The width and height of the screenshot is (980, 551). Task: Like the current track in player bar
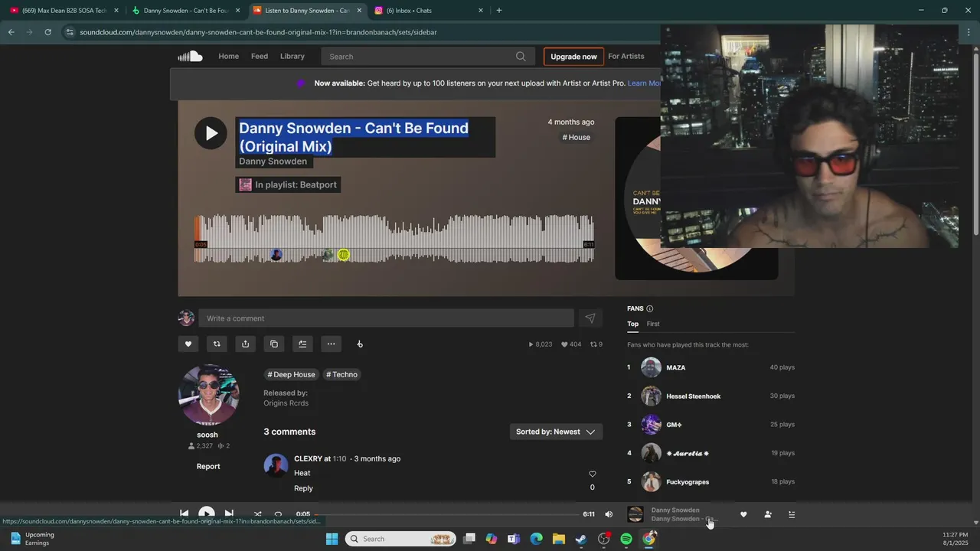coord(743,514)
